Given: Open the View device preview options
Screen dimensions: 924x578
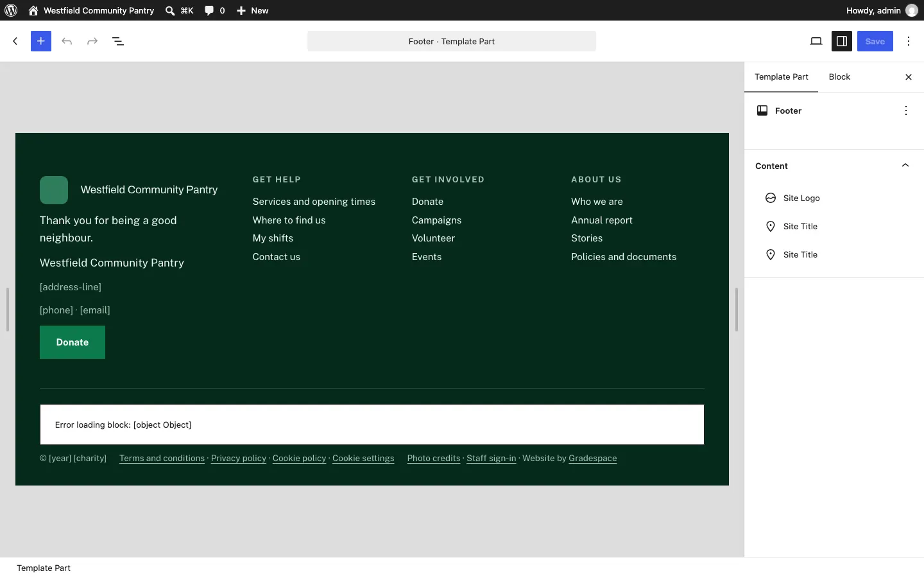Looking at the screenshot, I should tap(816, 41).
